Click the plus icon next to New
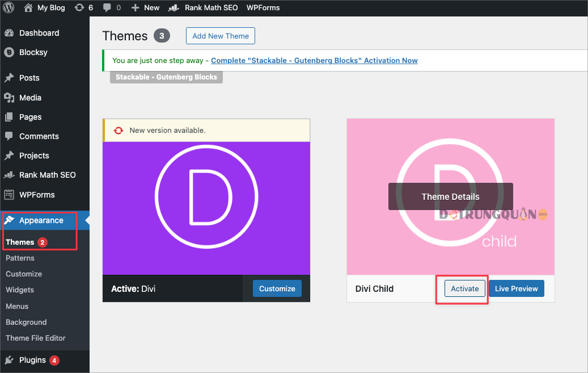 (x=136, y=8)
